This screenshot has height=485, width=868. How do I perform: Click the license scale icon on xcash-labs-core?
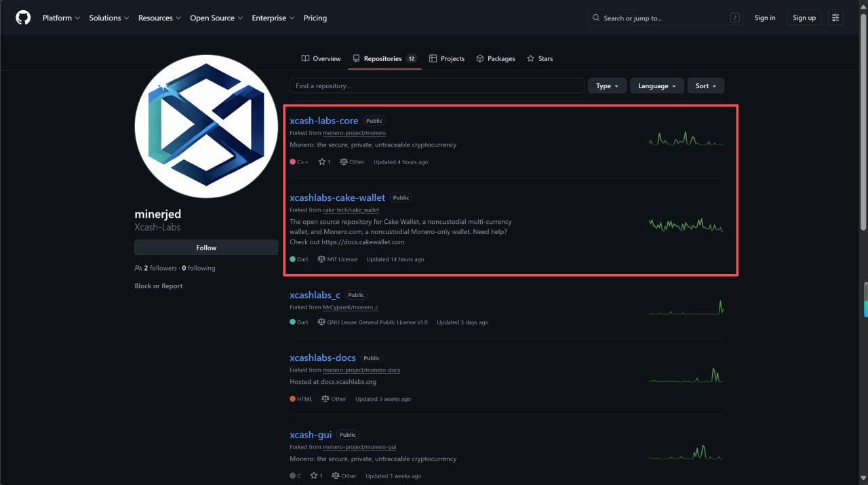(x=344, y=162)
